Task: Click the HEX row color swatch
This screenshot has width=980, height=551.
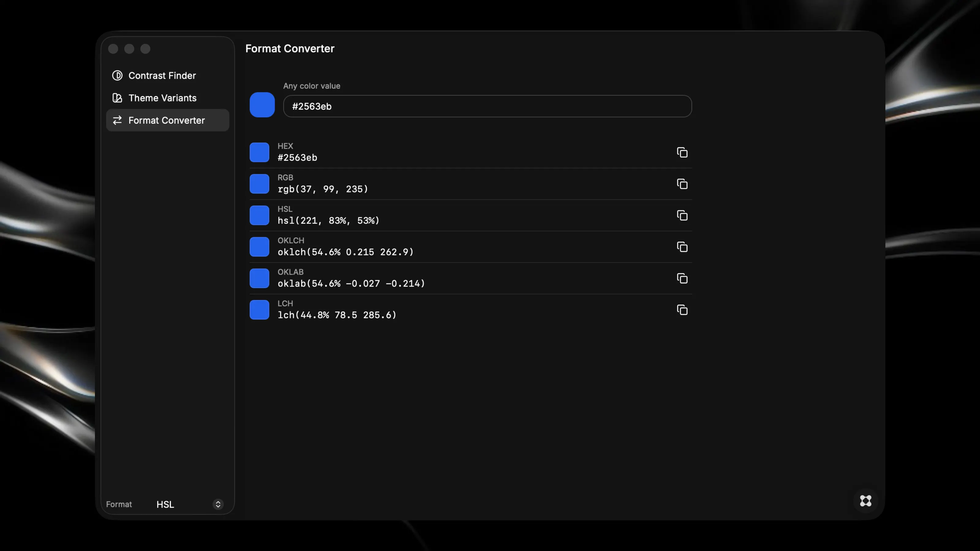Action: coord(259,152)
